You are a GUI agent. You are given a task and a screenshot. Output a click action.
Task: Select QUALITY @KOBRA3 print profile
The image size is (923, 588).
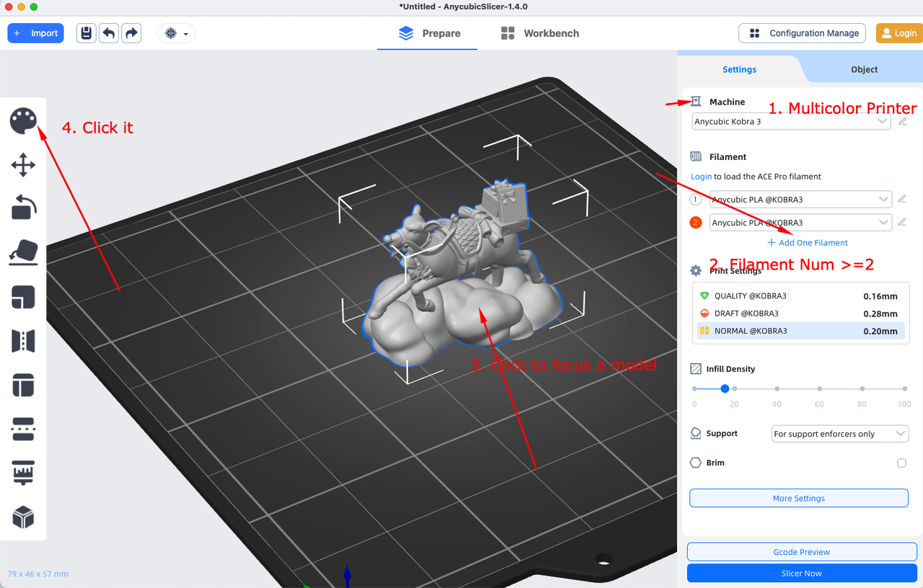(x=799, y=296)
